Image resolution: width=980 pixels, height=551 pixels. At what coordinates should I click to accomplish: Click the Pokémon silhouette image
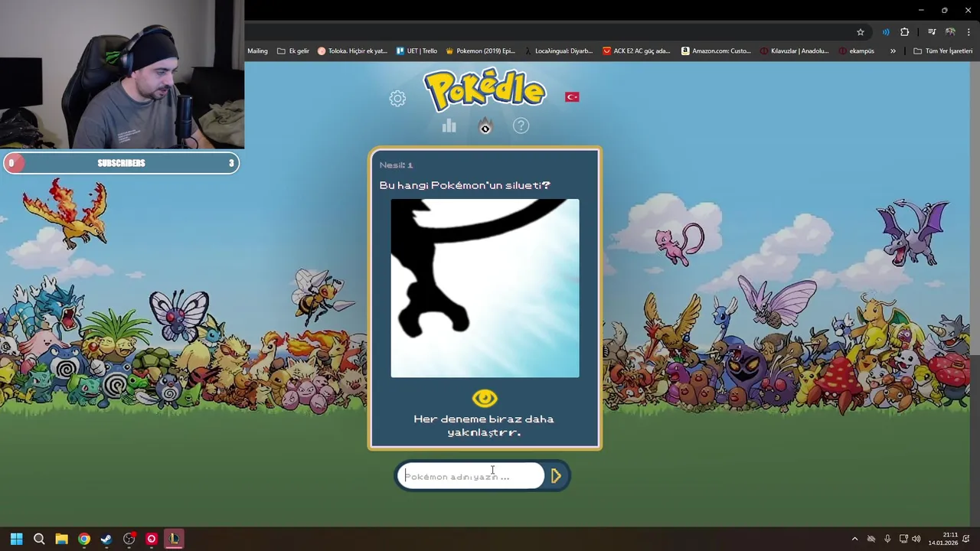(485, 288)
